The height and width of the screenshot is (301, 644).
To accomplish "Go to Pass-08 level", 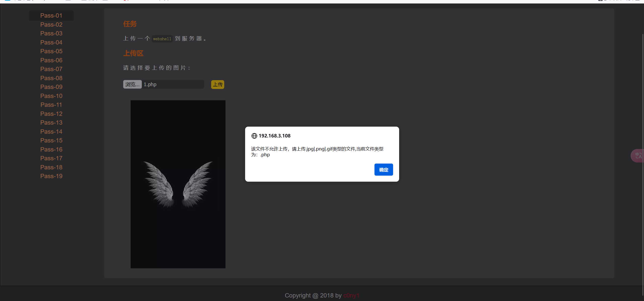I will pos(51,78).
